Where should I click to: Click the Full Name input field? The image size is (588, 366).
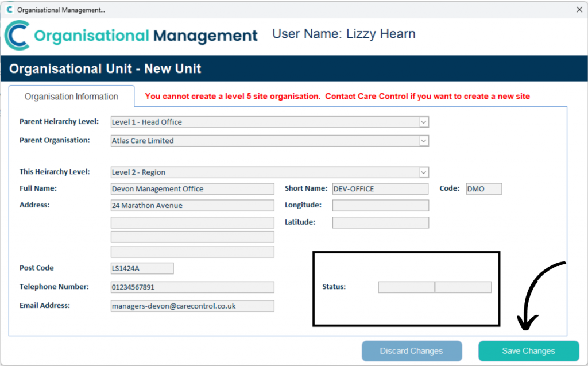[192, 189]
